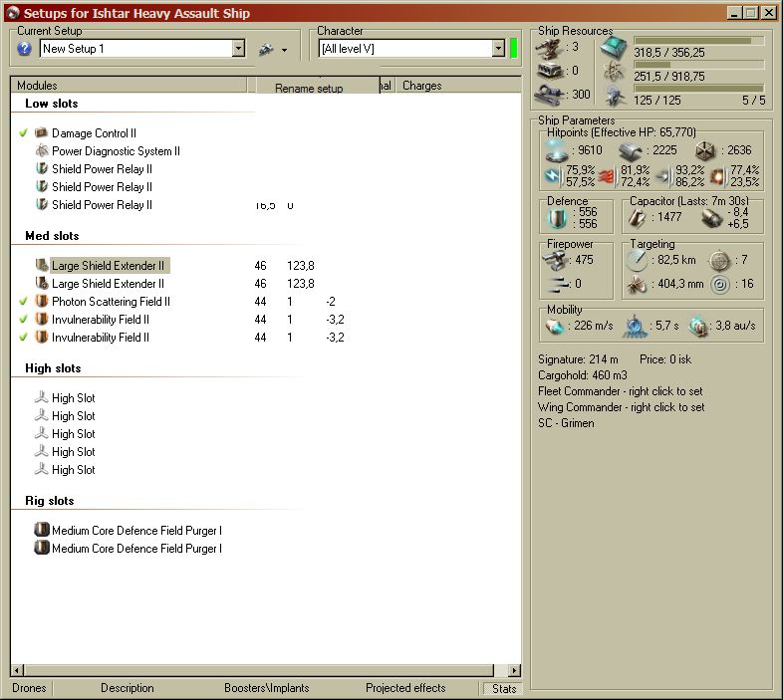Click the sensor strength icon
Image resolution: width=783 pixels, height=700 pixels.
(719, 284)
